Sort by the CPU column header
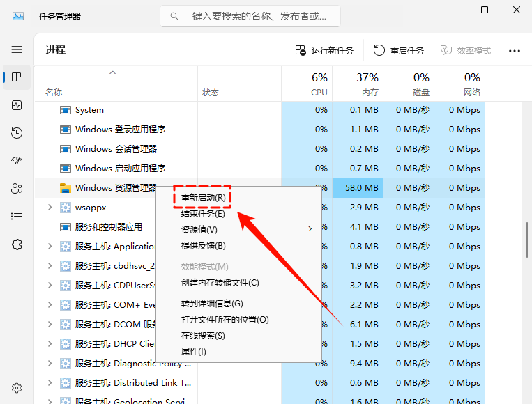Screen dimensions: 532x404 click(307, 84)
